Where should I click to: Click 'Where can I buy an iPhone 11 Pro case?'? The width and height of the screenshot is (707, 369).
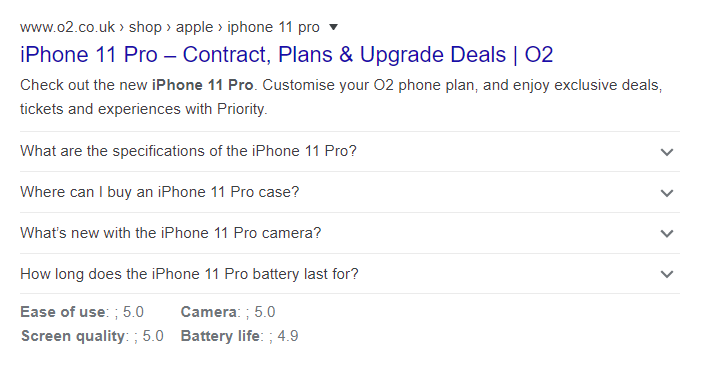[160, 192]
